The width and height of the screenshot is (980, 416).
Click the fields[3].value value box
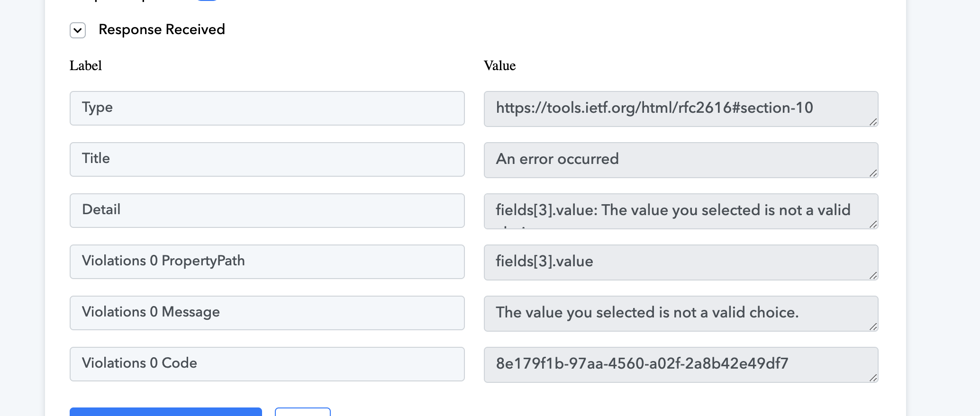(x=681, y=262)
